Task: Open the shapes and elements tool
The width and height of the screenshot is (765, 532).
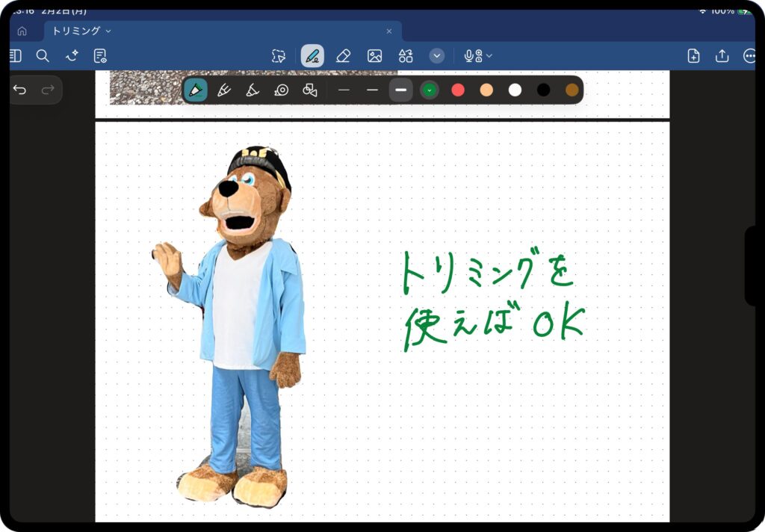Action: pyautogui.click(x=406, y=56)
